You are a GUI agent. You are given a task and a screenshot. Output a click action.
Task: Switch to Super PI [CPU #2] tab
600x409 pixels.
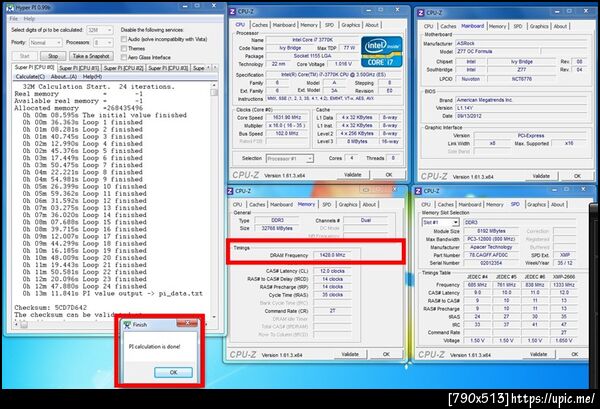[x=124, y=68]
